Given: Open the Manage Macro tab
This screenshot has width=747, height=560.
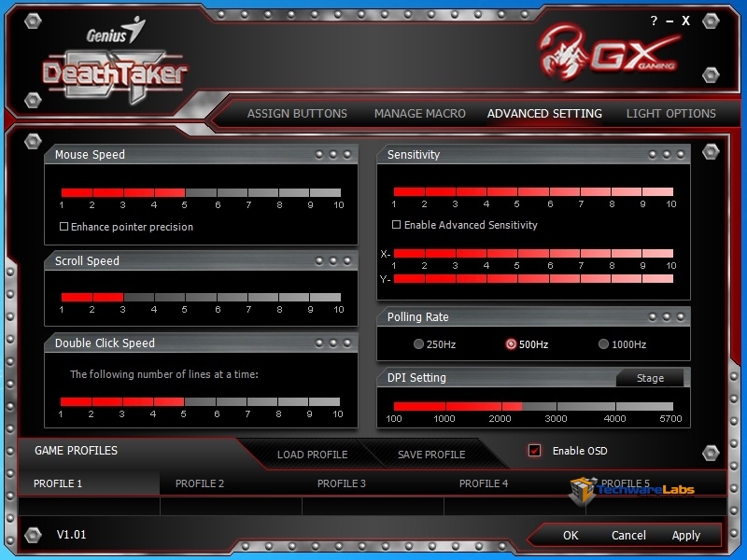Looking at the screenshot, I should pyautogui.click(x=419, y=113).
